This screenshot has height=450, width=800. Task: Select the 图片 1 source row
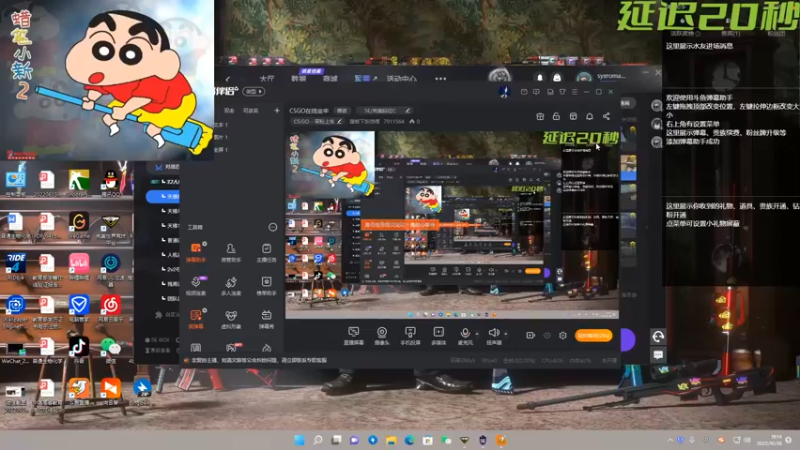[221, 137]
